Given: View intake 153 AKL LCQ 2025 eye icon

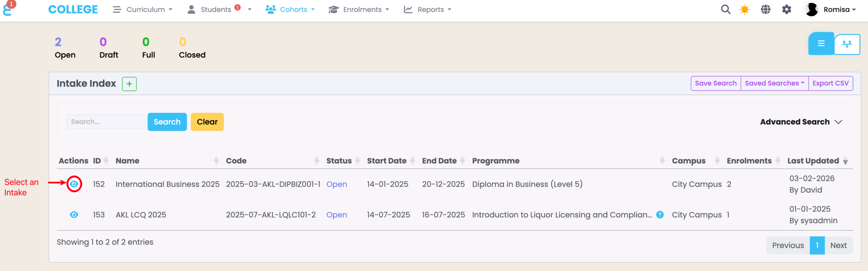Looking at the screenshot, I should pos(74,215).
